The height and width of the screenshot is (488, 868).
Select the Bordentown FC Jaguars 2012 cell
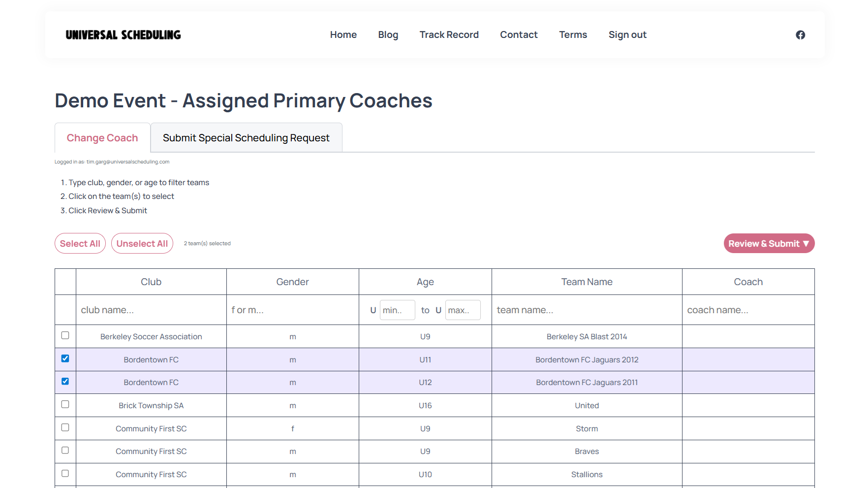(x=587, y=359)
